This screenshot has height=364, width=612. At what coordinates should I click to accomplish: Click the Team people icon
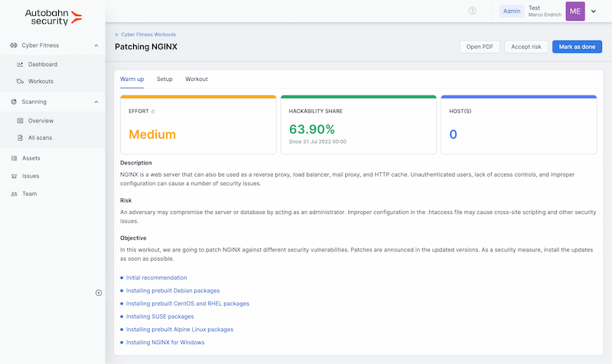(15, 193)
